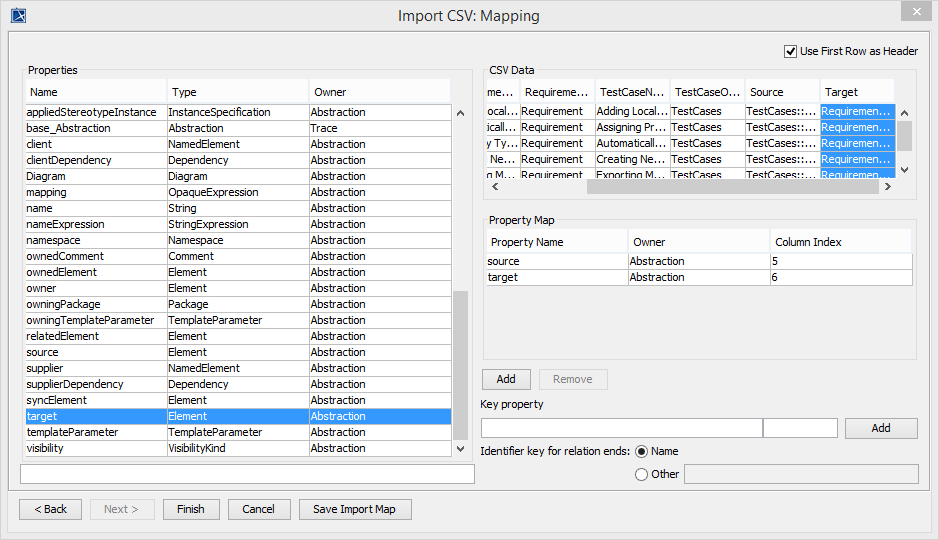Select target row in Property Map table
Screen dimensions: 939x540
[x=556, y=277]
